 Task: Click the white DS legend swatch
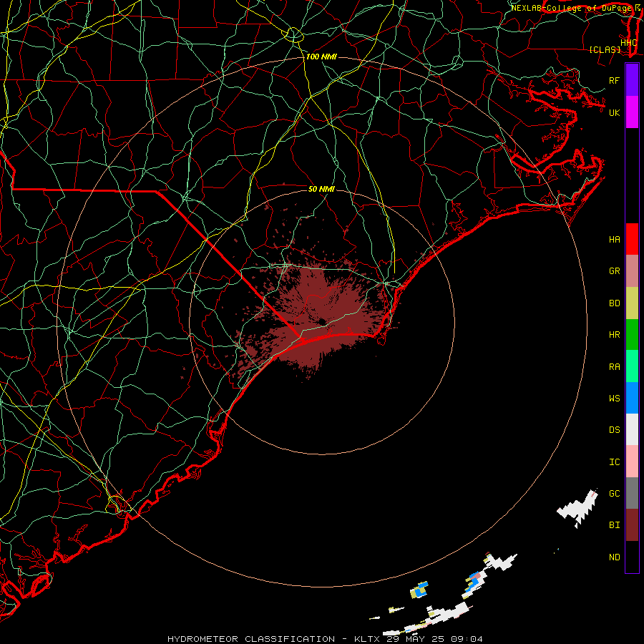(x=632, y=429)
